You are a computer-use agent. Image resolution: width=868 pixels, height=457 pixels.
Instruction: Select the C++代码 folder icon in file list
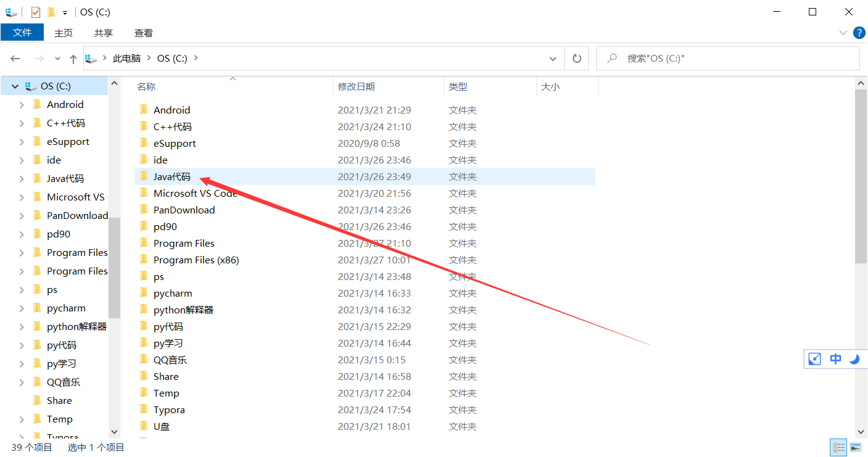pos(144,126)
